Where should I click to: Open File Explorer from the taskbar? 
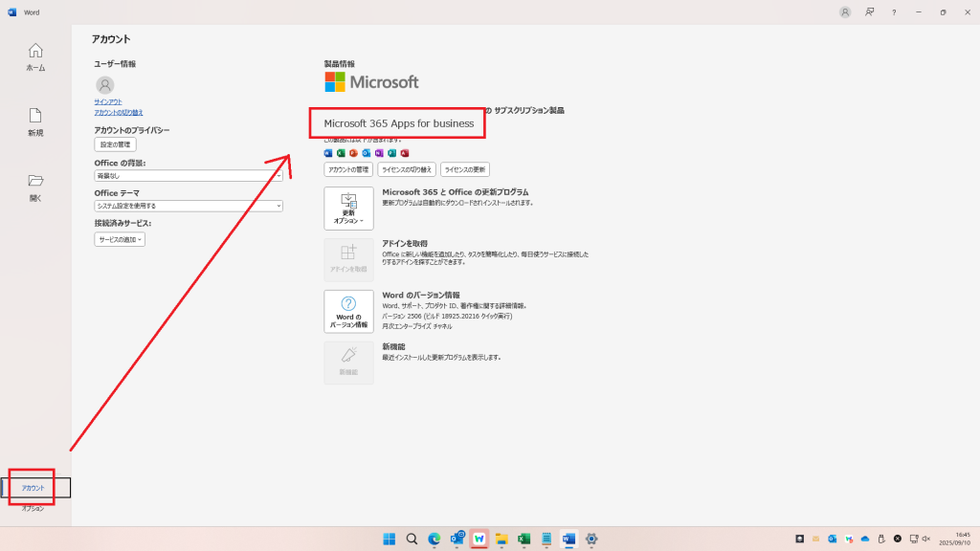coord(501,539)
